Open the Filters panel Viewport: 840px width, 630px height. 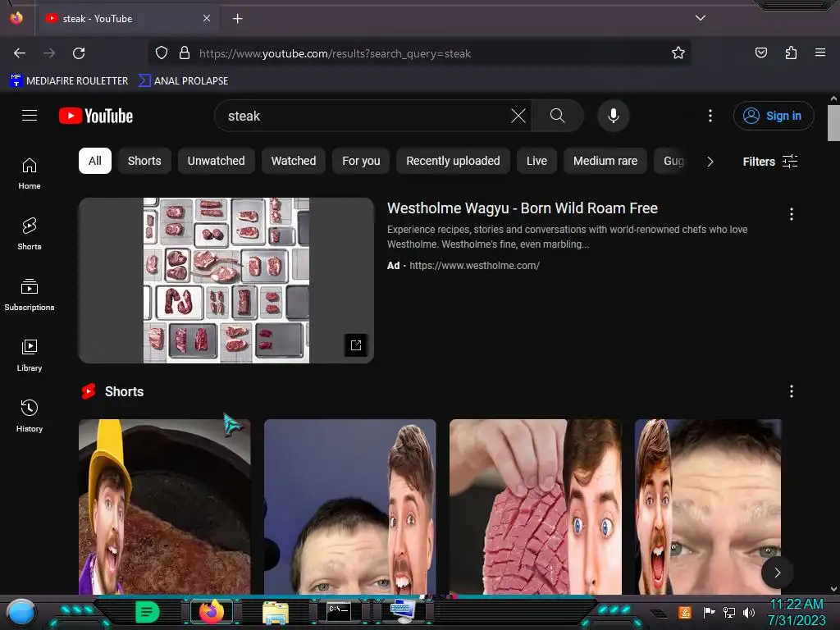point(769,162)
